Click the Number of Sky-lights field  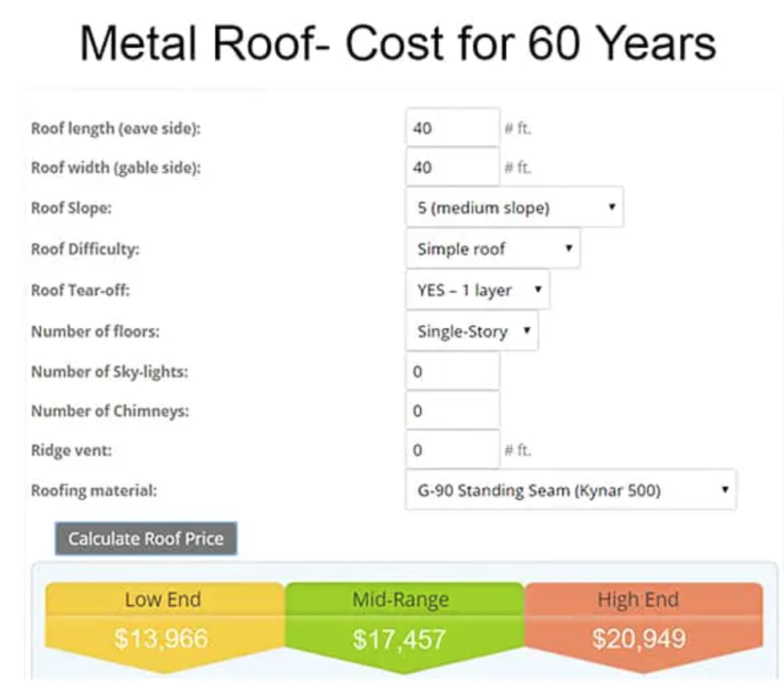click(x=452, y=372)
